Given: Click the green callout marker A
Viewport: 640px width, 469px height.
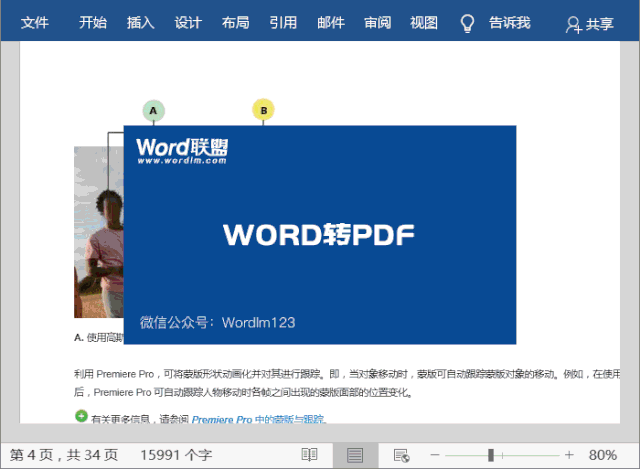Looking at the screenshot, I should click(153, 110).
